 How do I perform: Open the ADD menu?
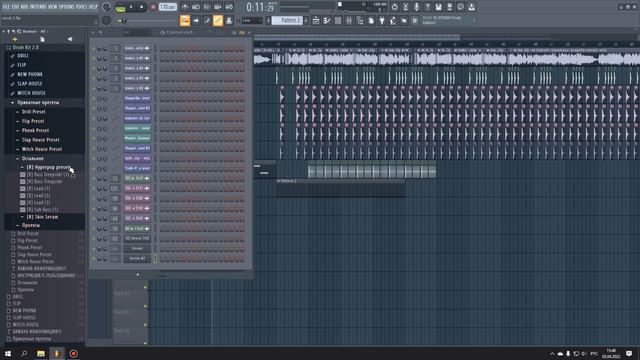click(24, 7)
